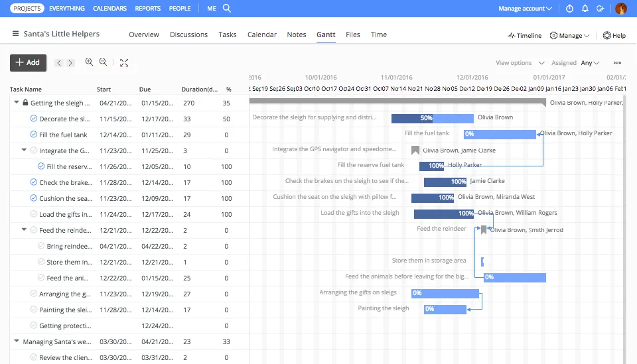Screen dimensions: 637x364
Task: Switch to the Notes tab
Action: (297, 34)
